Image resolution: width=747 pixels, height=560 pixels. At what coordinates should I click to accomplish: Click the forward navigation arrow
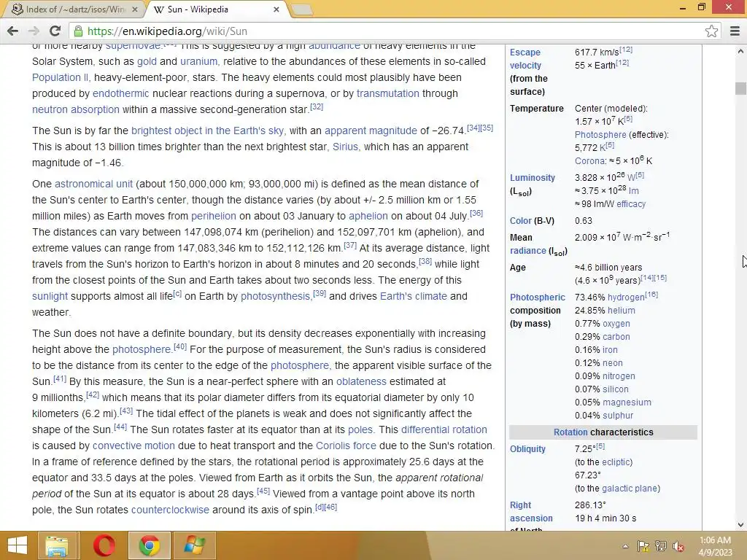[34, 31]
